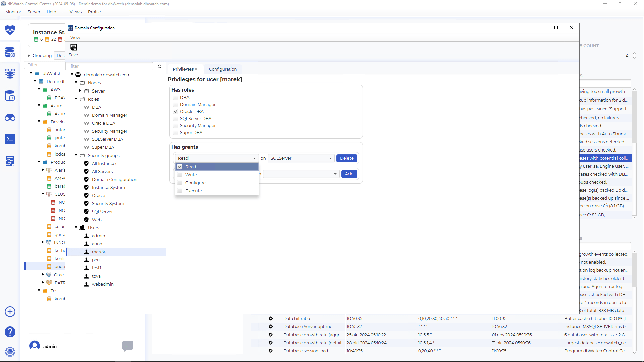The image size is (644, 362).
Task: Open the report monitor sidebar icon
Action: (x=10, y=161)
